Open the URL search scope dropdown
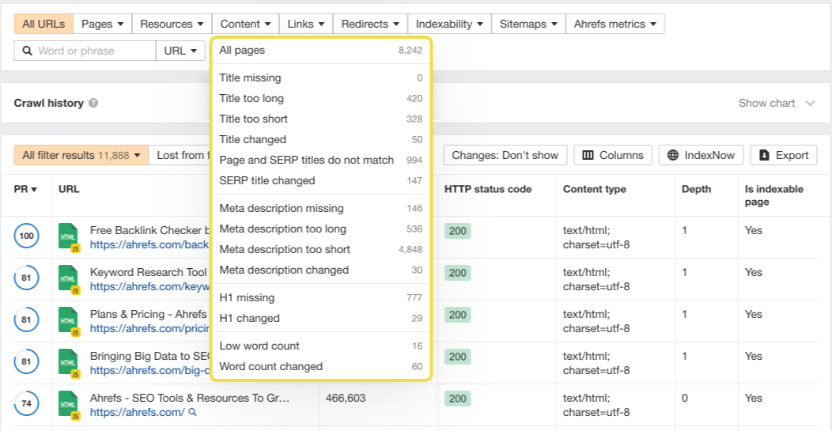This screenshot has width=832, height=431. 180,51
